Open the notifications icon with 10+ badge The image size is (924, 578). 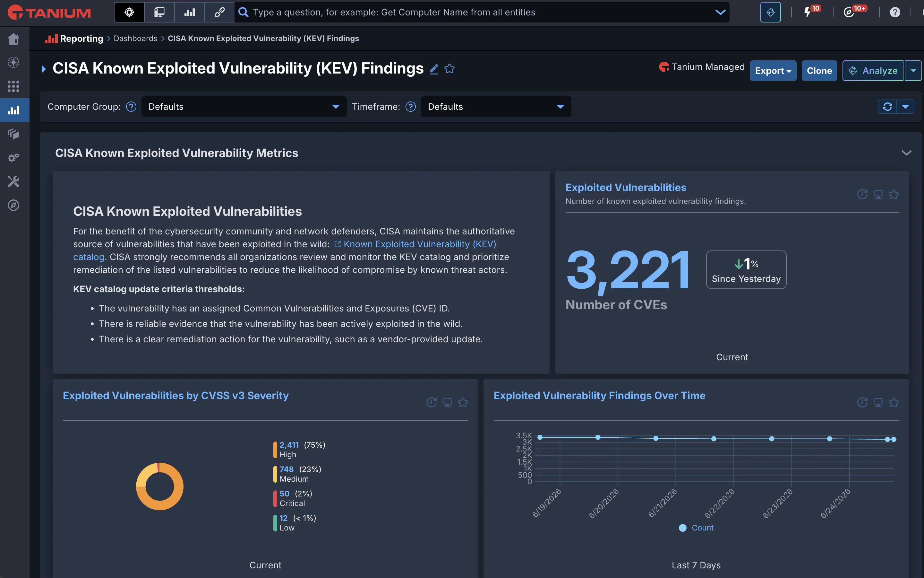[849, 12]
